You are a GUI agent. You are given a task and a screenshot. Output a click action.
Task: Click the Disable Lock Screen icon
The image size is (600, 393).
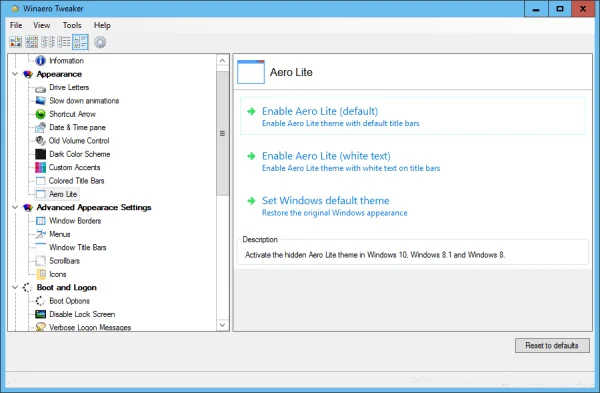pyautogui.click(x=40, y=314)
